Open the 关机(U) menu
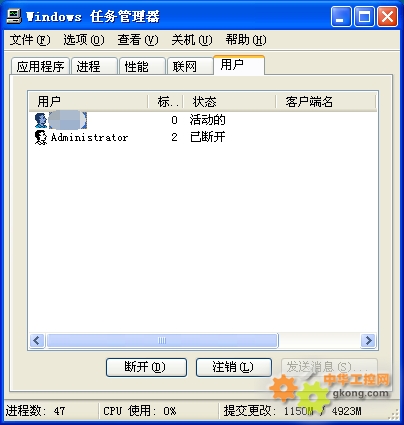Image resolution: width=404 pixels, height=425 pixels. (x=192, y=40)
